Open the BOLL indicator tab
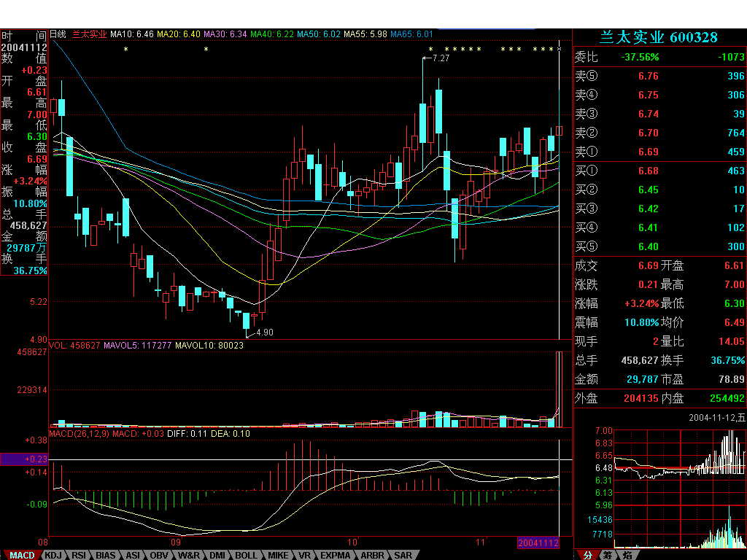The height and width of the screenshot is (560, 747). 246,555
